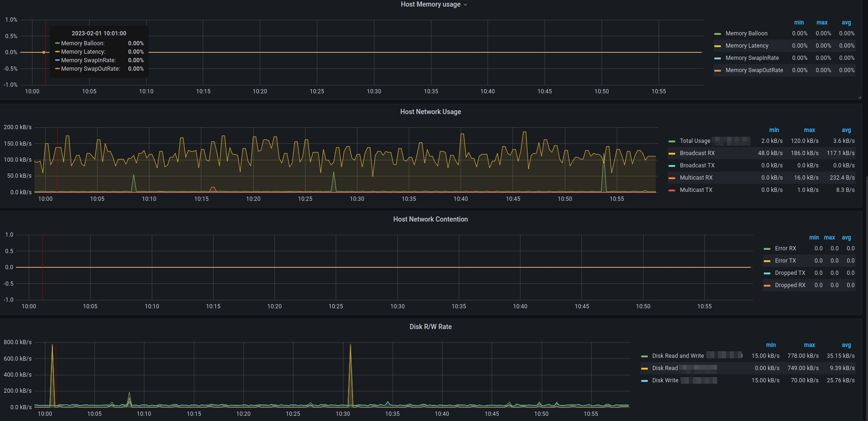
Task: Click the Broadcast RX yellow legend swatch
Action: (672, 154)
